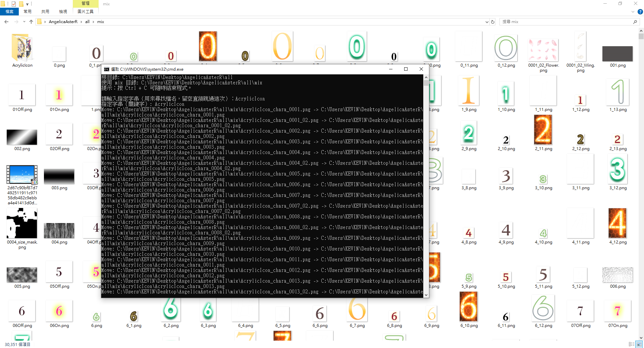Image resolution: width=644 pixels, height=348 pixels.
Task: Click the properties icon in quick access toolbar
Action: pos(14,4)
